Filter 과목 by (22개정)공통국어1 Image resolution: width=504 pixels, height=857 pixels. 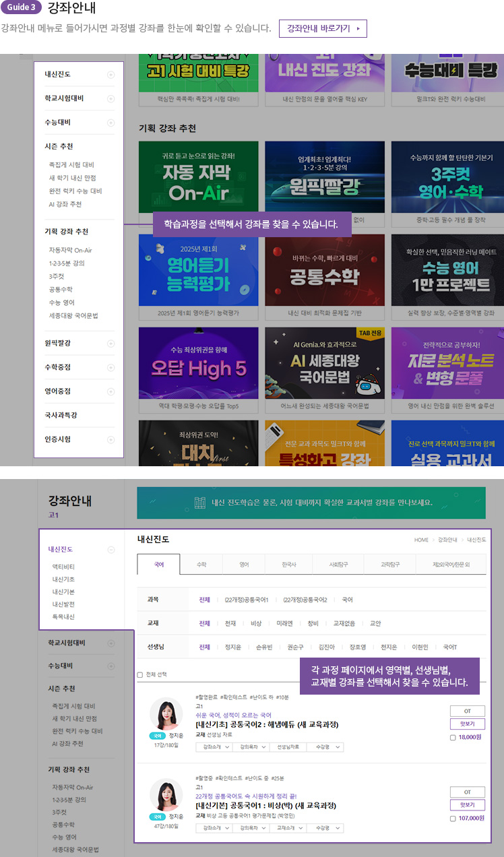click(247, 600)
